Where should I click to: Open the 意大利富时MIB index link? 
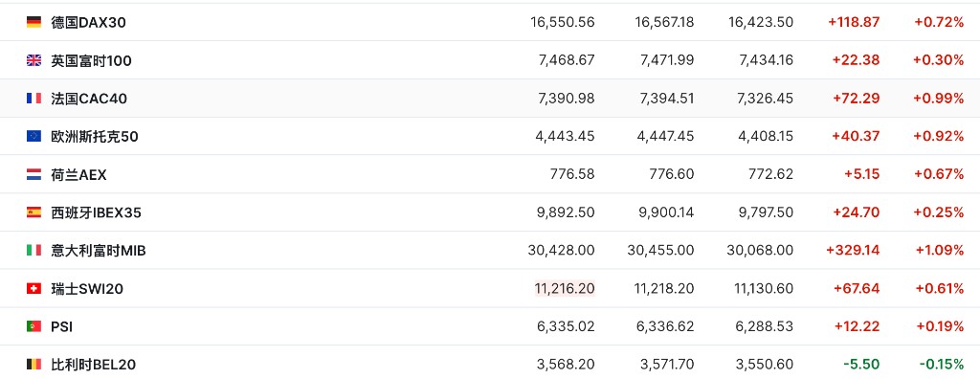[x=99, y=250]
